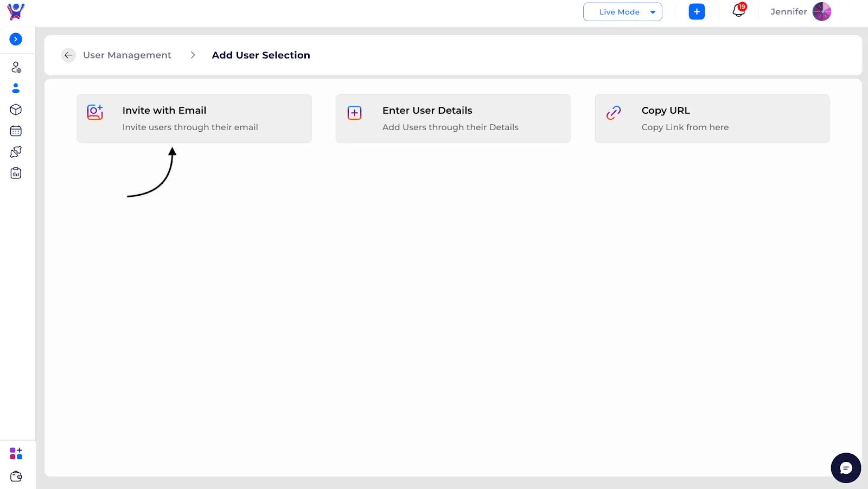Navigate to User Management breadcrumb

point(127,55)
